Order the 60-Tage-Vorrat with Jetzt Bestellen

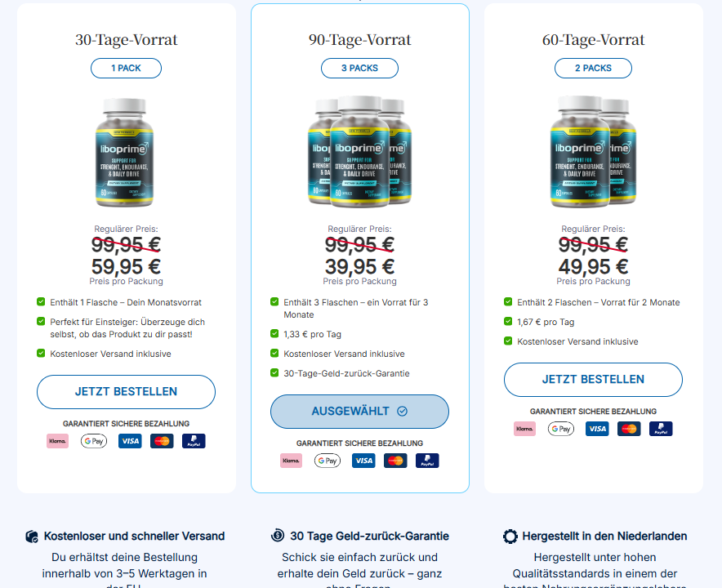pyautogui.click(x=593, y=380)
